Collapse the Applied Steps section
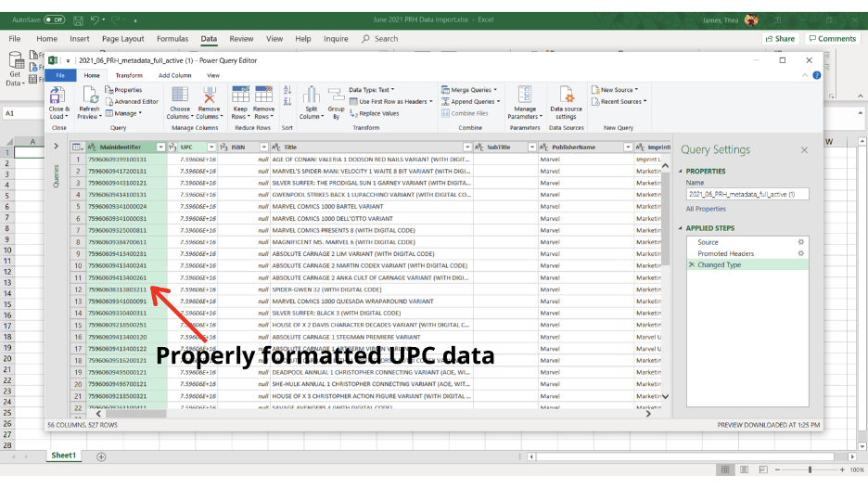This screenshot has height=488, width=868. [x=681, y=228]
